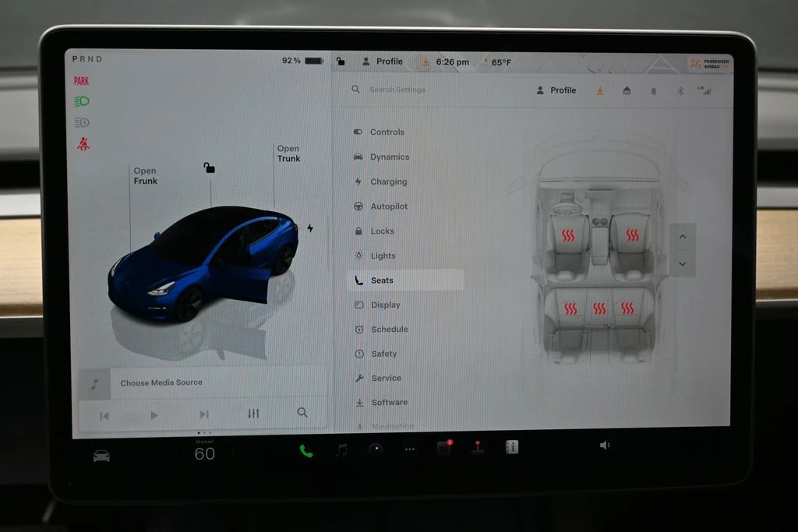Image resolution: width=798 pixels, height=532 pixels.
Task: Toggle rear center seat heater
Action: pos(598,308)
